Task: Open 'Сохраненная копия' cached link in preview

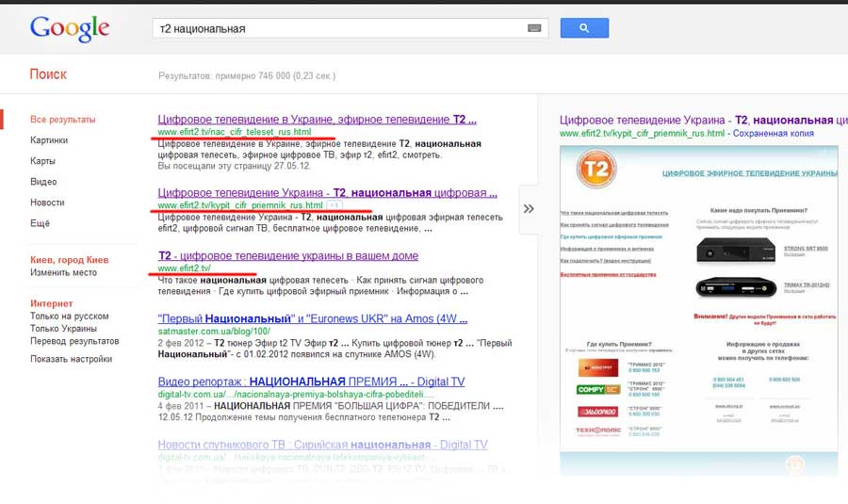Action: 774,133
